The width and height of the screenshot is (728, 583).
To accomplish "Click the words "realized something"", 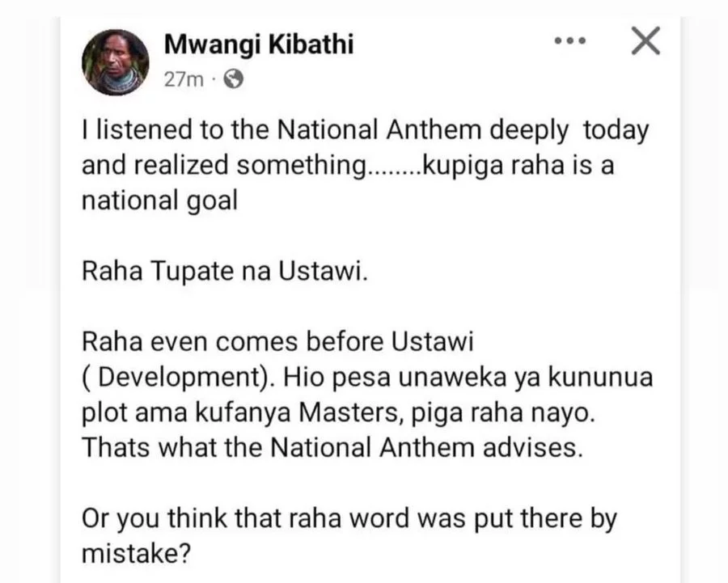I will point(252,165).
